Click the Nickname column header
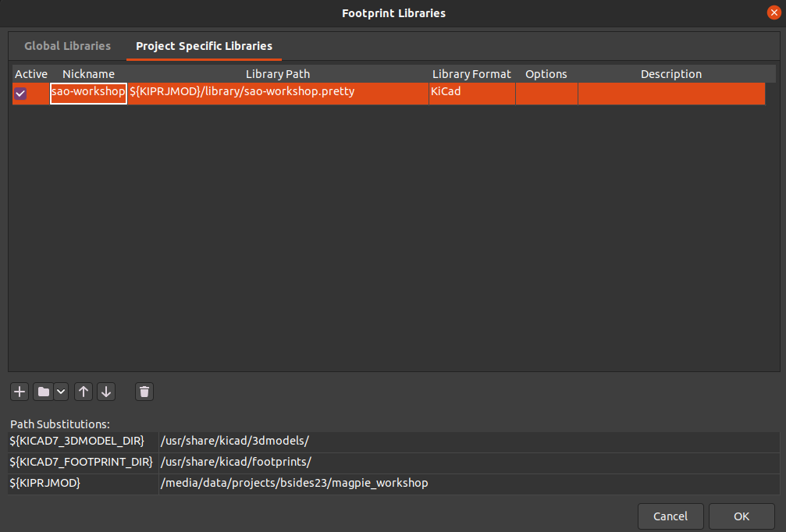 (x=88, y=73)
